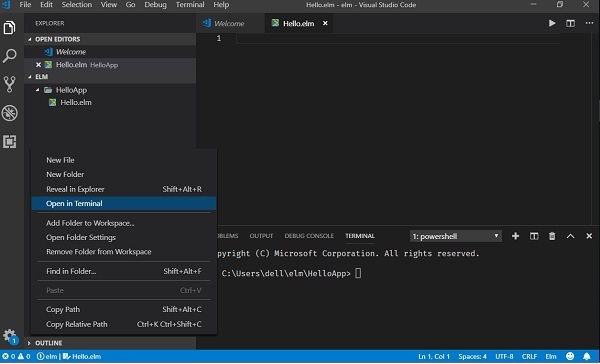This screenshot has height=364, width=600.
Task: Close the Hello.elm editor tab
Action: 325,23
